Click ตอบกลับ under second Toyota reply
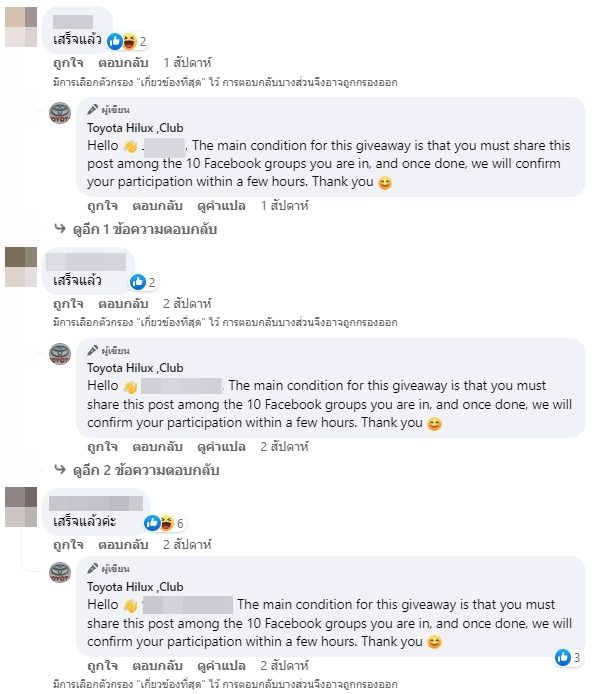Viewport: 613px width, 694px height. coord(158,447)
